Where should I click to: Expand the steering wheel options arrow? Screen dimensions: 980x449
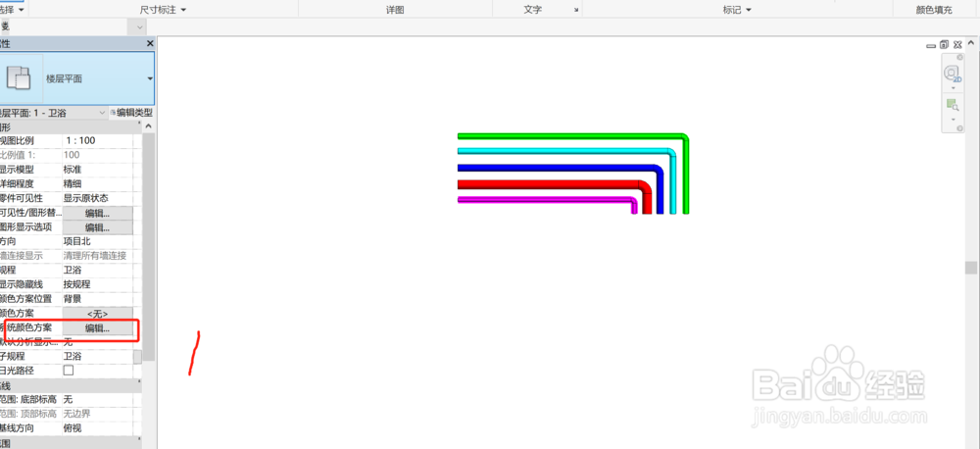[953, 88]
